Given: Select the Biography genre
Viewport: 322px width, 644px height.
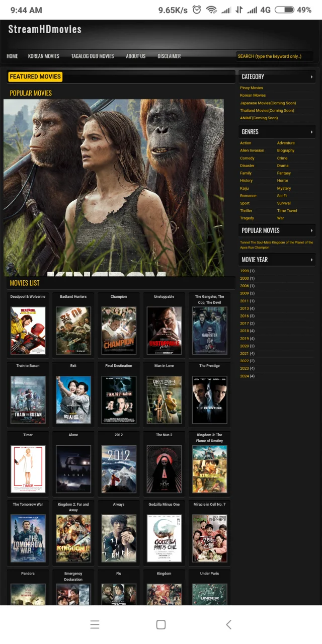Looking at the screenshot, I should (x=286, y=150).
